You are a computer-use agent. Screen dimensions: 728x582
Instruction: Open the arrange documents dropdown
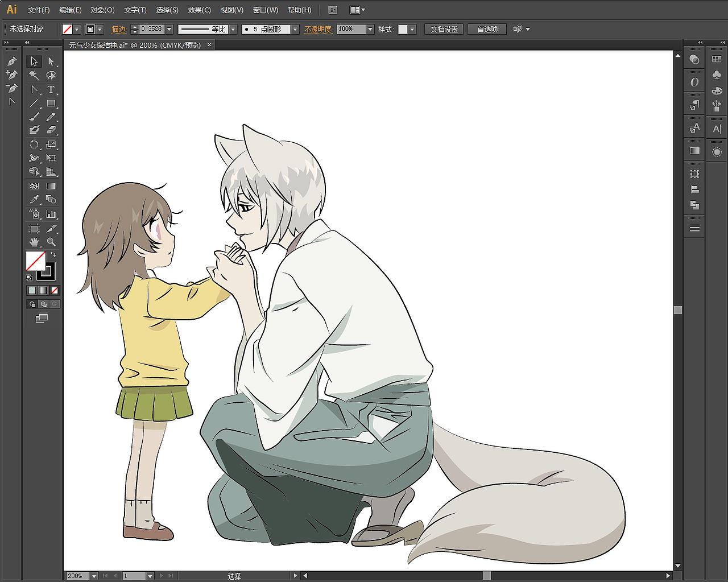(x=357, y=10)
